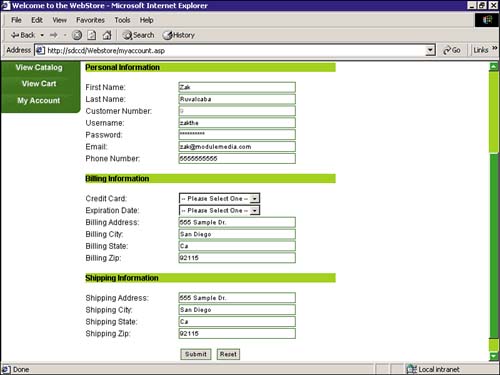Open the File menu
Screen dimensions: 500x375
coord(16,20)
